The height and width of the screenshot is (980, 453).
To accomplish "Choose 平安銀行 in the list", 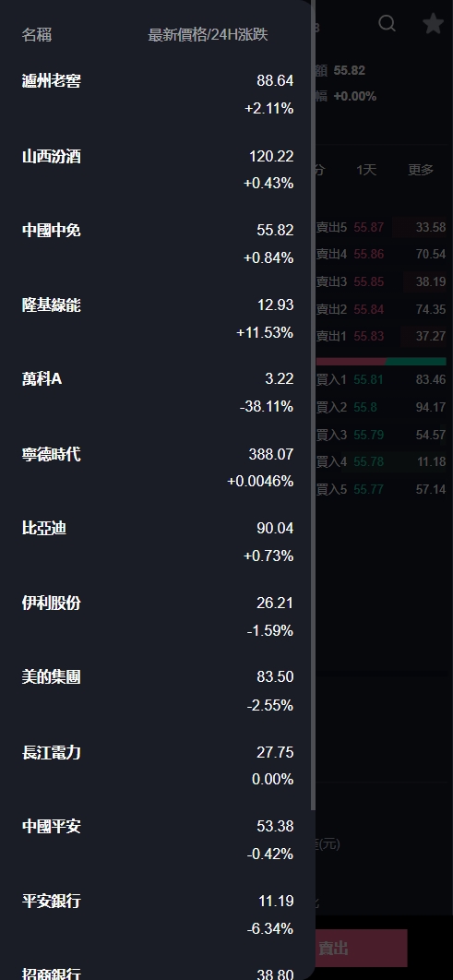I will 158,914.
